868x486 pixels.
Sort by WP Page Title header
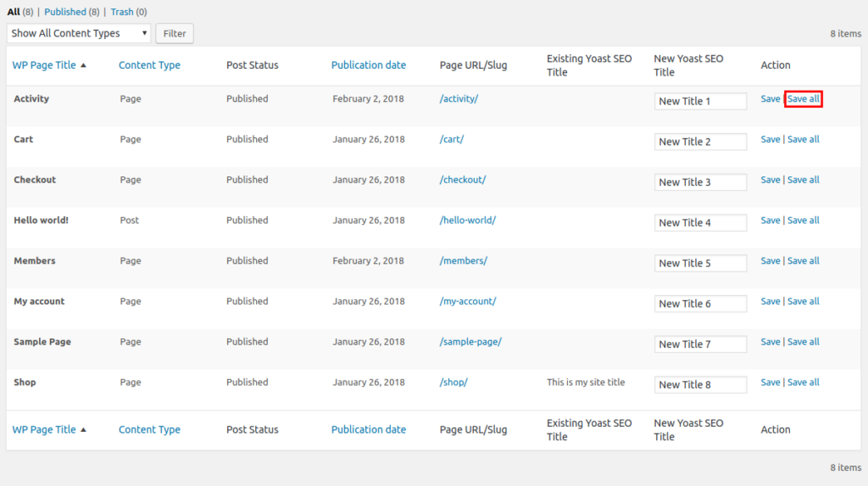tap(44, 65)
